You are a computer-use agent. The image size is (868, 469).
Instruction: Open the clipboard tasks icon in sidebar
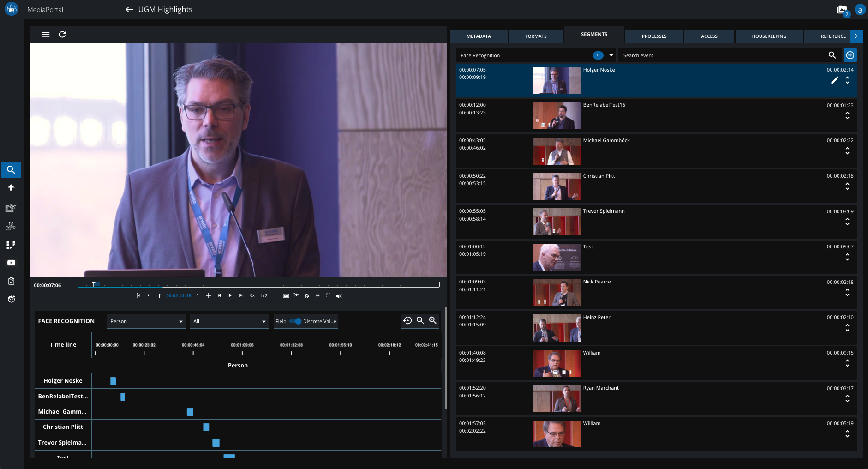(11, 281)
